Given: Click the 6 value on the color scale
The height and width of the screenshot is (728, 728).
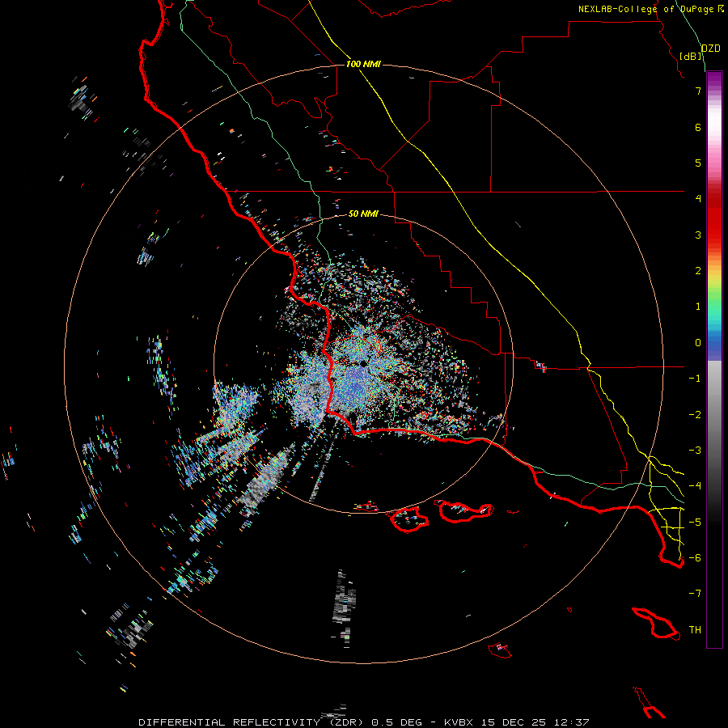Looking at the screenshot, I should (698, 127).
